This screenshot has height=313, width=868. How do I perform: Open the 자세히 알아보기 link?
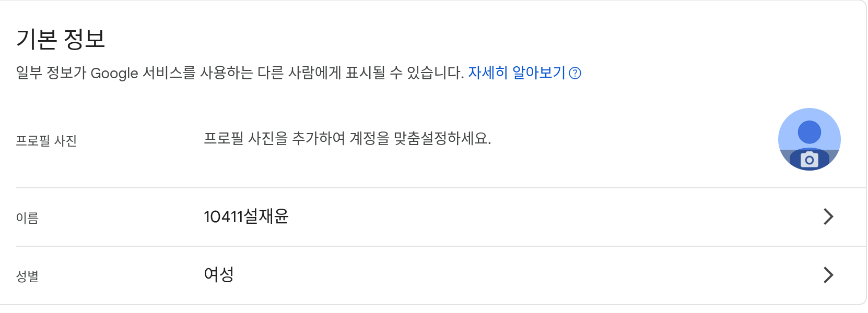(x=516, y=73)
